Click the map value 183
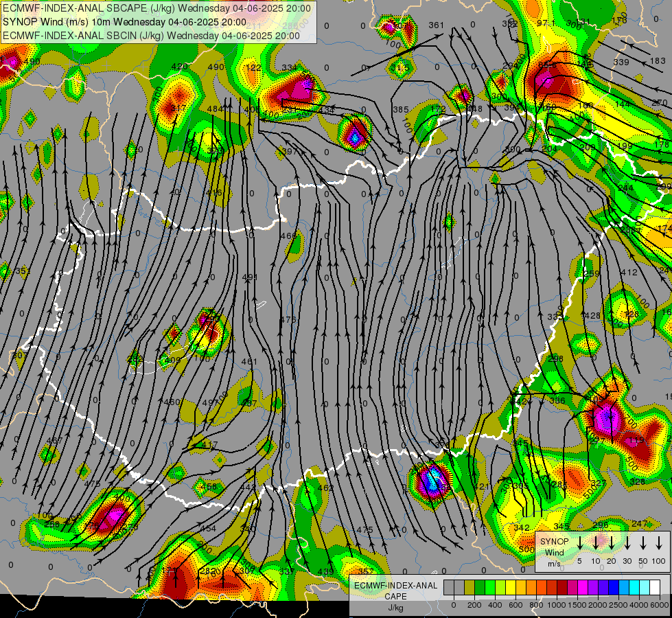672x618 pixels. [x=658, y=61]
